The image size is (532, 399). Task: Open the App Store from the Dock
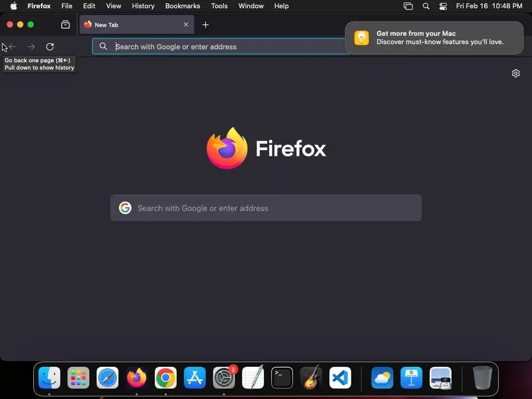point(195,378)
